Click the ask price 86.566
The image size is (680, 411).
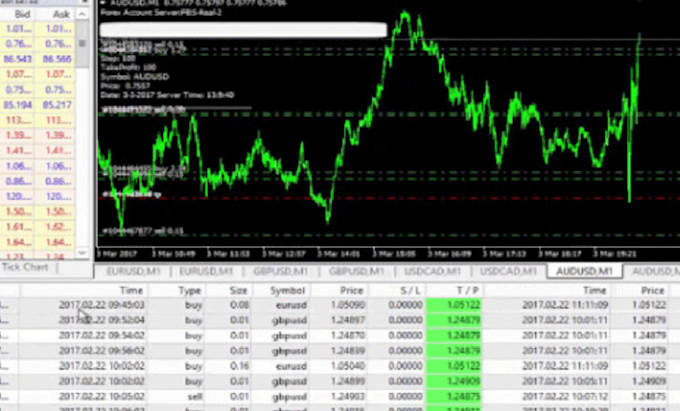point(57,59)
